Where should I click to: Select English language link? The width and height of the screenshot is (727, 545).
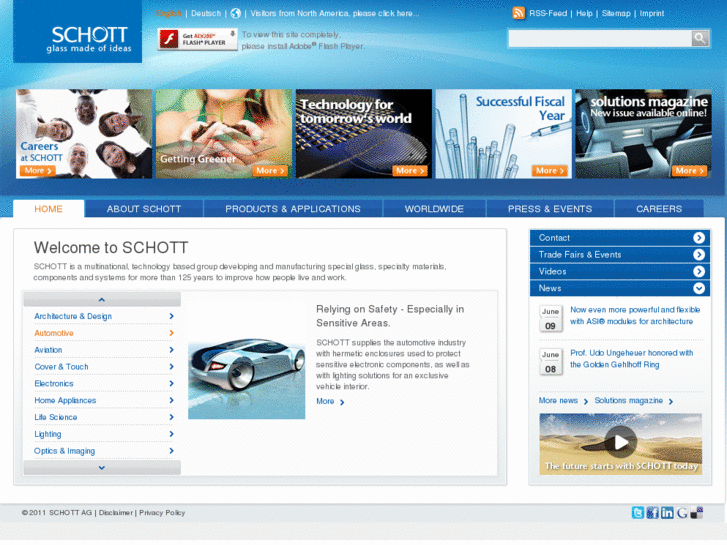(169, 13)
